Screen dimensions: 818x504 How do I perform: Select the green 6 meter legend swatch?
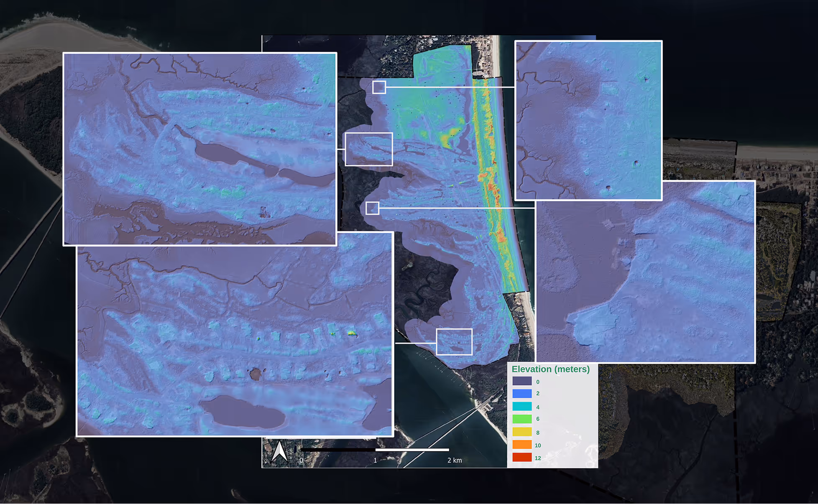point(522,419)
